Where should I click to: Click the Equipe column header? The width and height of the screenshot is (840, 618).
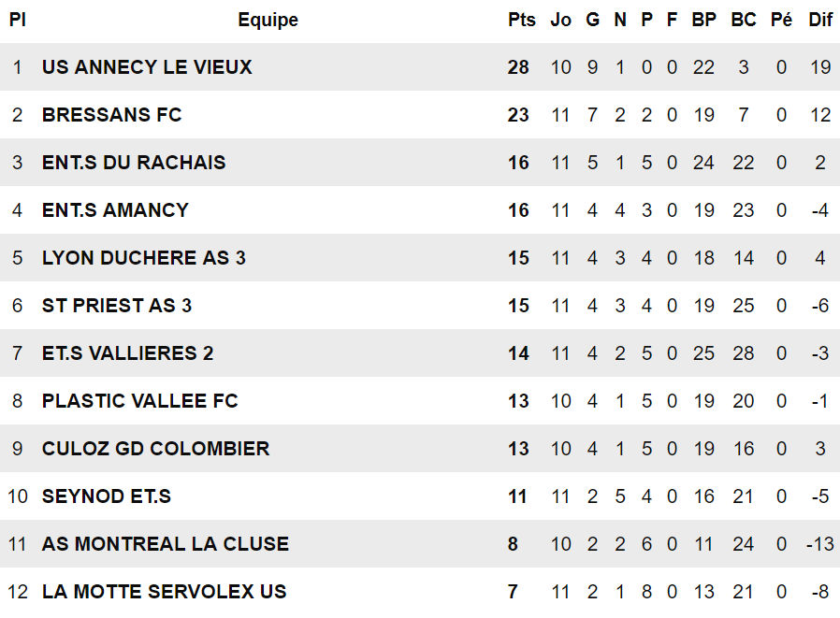(x=268, y=20)
